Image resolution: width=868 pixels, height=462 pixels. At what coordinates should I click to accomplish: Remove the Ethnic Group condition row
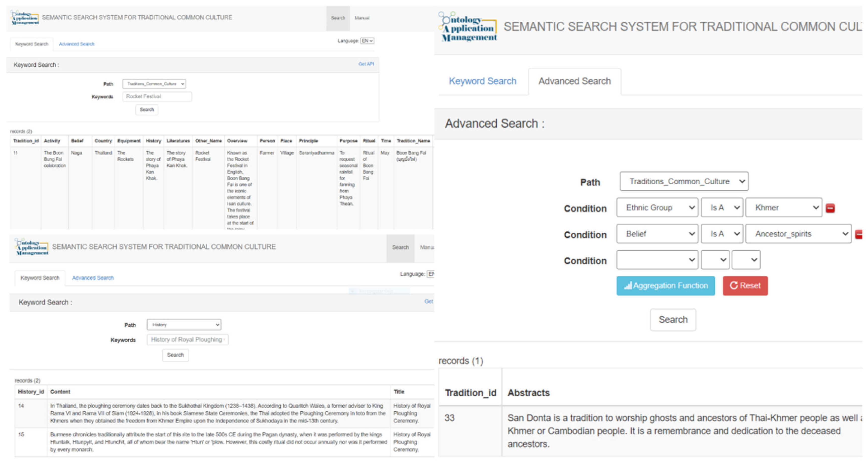click(830, 208)
